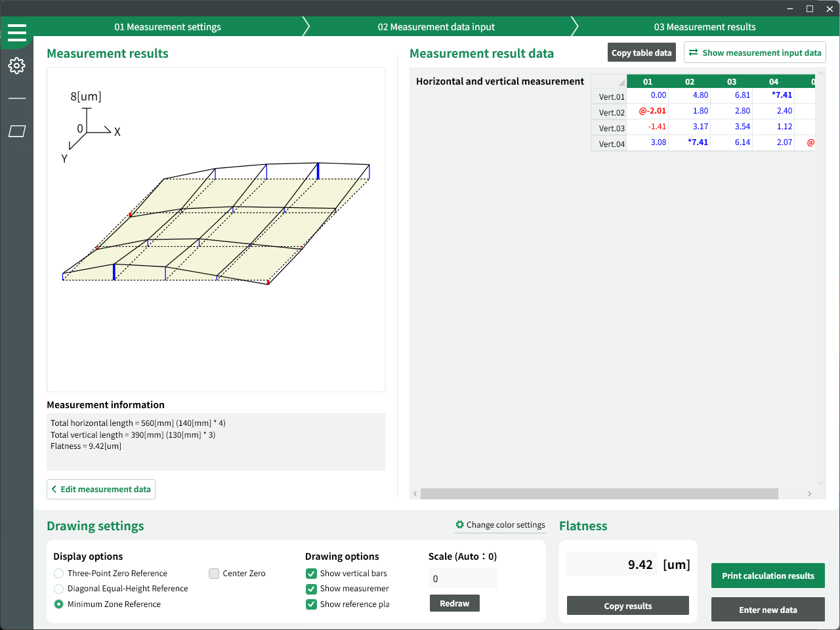
Task: Switch to 02 Measurement data input step
Action: click(x=436, y=27)
